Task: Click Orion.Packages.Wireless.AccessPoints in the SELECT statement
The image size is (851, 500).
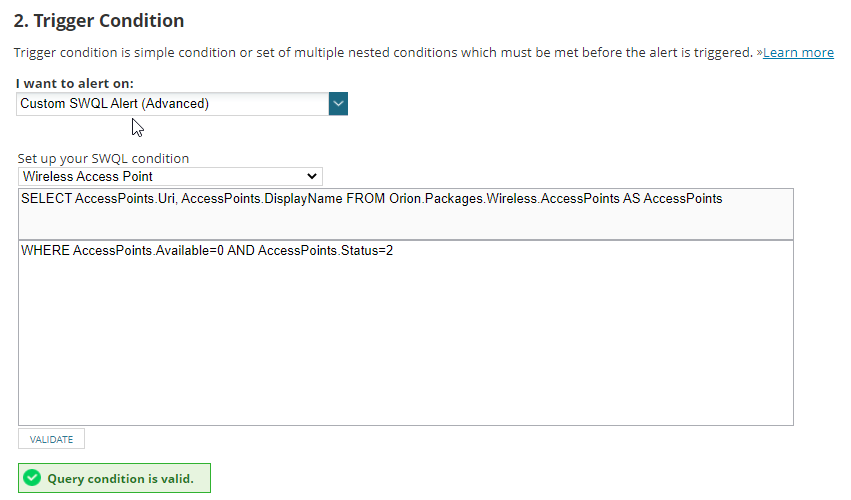Action: click(504, 199)
